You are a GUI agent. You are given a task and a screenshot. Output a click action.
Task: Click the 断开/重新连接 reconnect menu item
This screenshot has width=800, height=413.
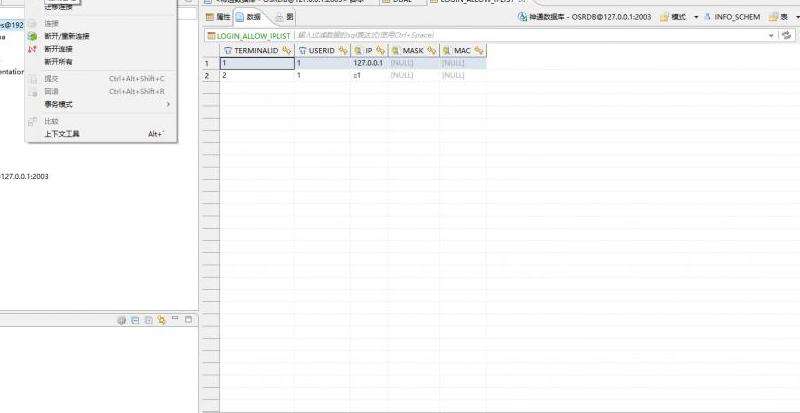66,35
